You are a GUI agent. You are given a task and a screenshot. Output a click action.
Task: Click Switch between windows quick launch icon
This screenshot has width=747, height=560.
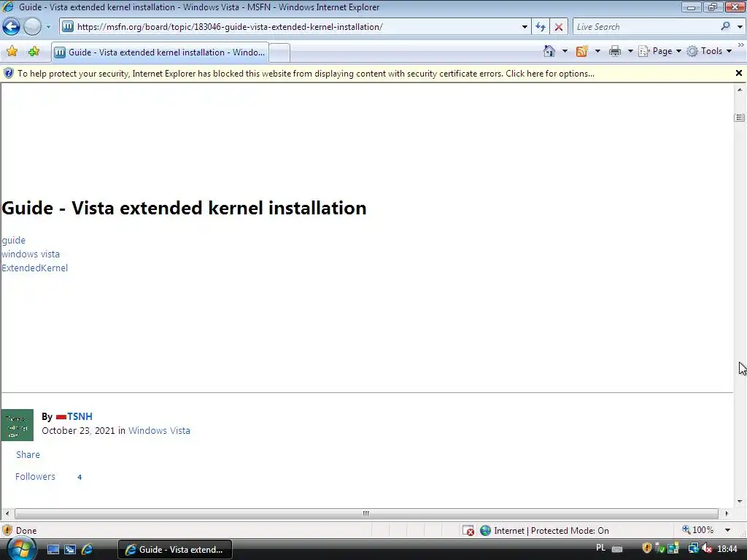tap(70, 550)
